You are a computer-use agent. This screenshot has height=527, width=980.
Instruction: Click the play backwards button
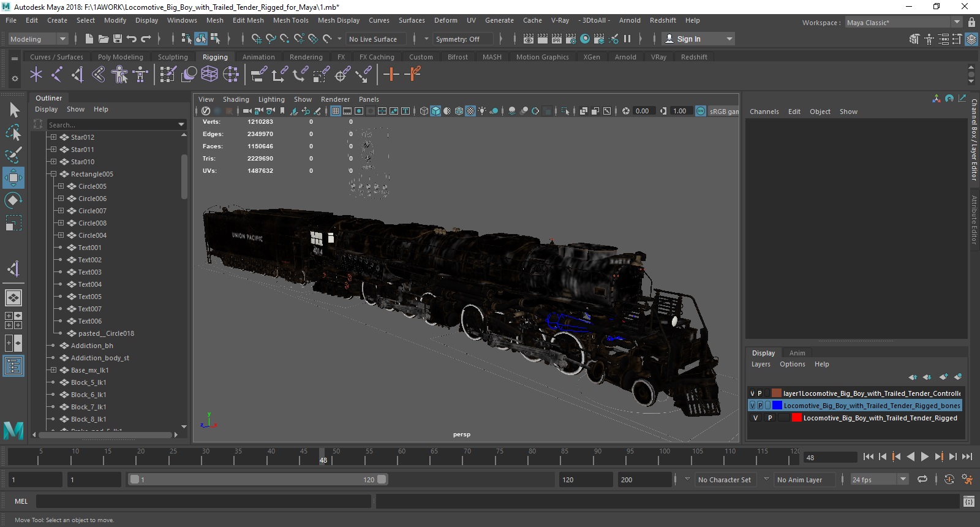911,457
